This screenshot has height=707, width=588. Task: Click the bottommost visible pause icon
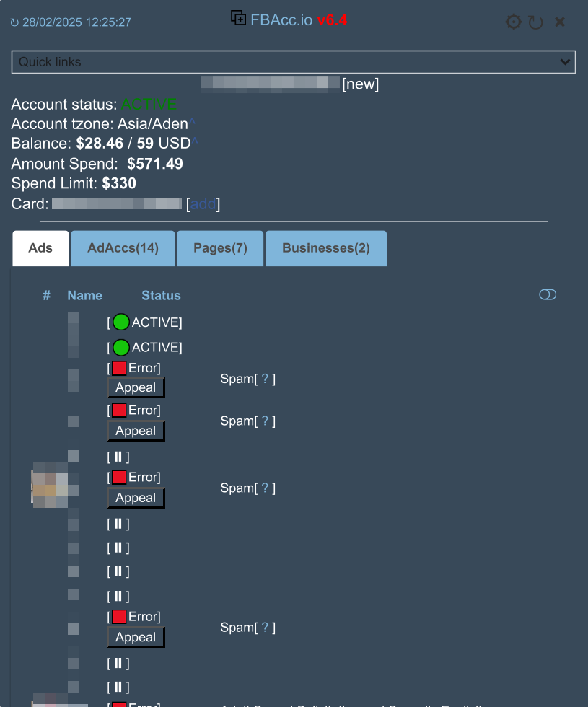(x=118, y=687)
